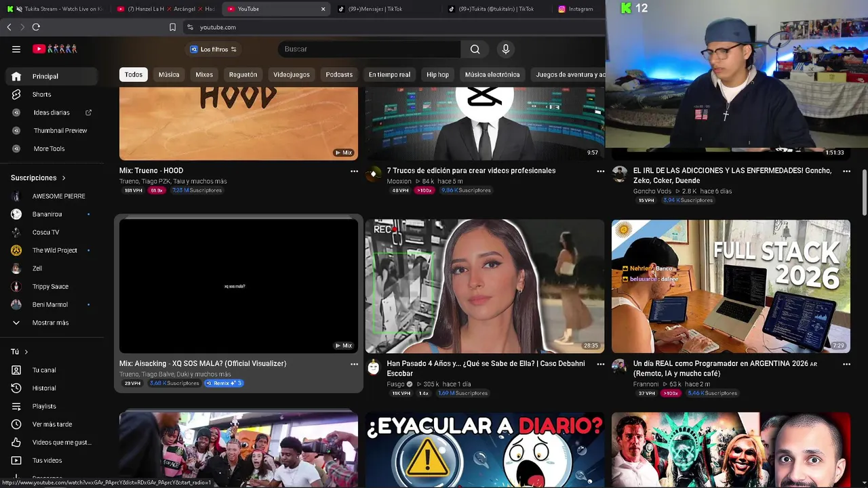Open the FULL STACK 2026 thumbnail

point(730,286)
